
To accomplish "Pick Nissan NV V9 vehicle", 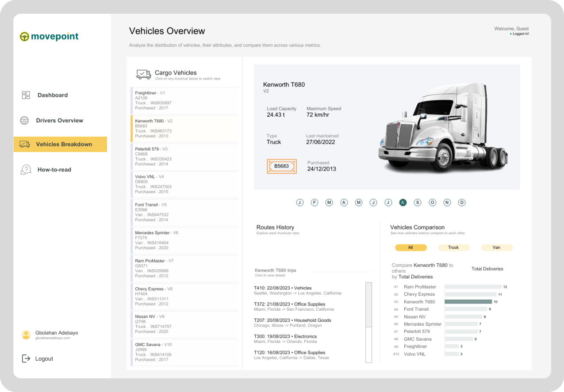I will click(x=185, y=324).
